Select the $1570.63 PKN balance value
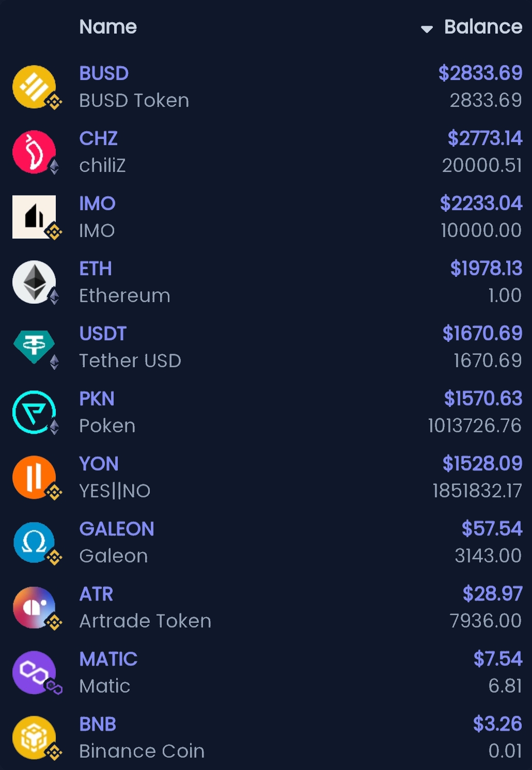Viewport: 532px width, 770px height. (483, 399)
